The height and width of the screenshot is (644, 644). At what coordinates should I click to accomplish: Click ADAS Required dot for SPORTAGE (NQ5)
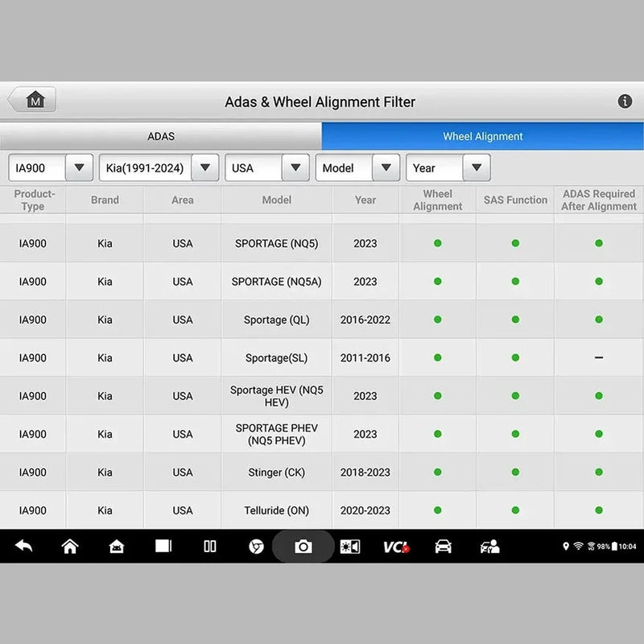click(599, 243)
